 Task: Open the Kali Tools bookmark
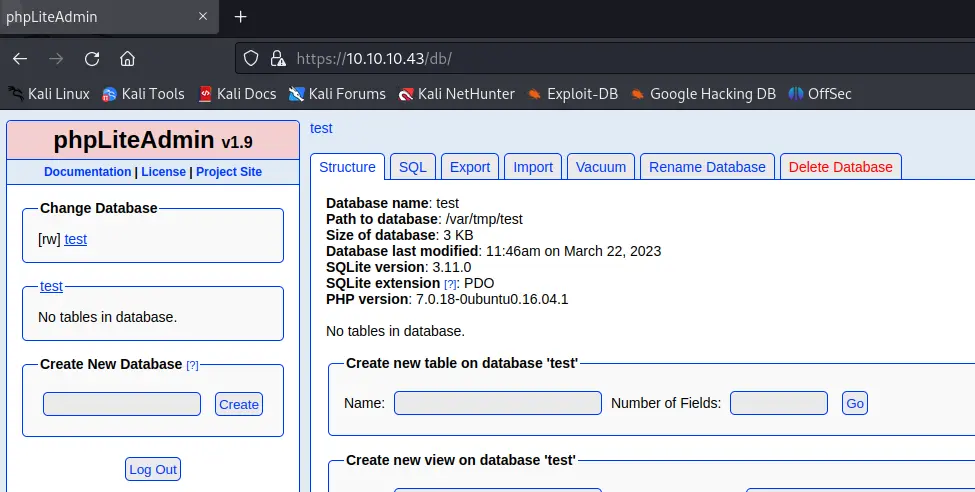(x=144, y=94)
